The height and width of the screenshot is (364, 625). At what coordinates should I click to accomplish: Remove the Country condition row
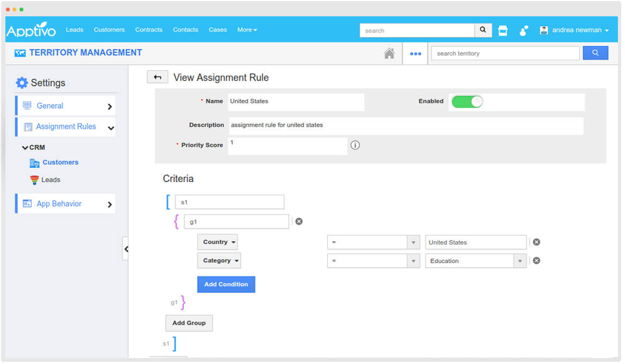point(536,242)
